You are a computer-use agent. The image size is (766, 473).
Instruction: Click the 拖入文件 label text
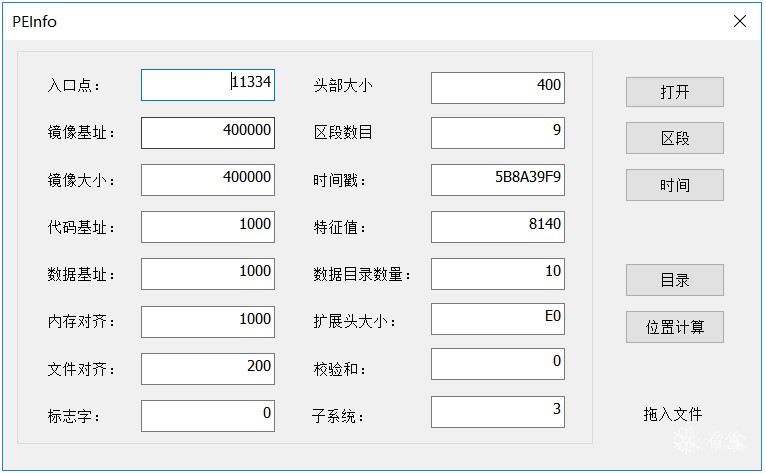[x=673, y=414]
